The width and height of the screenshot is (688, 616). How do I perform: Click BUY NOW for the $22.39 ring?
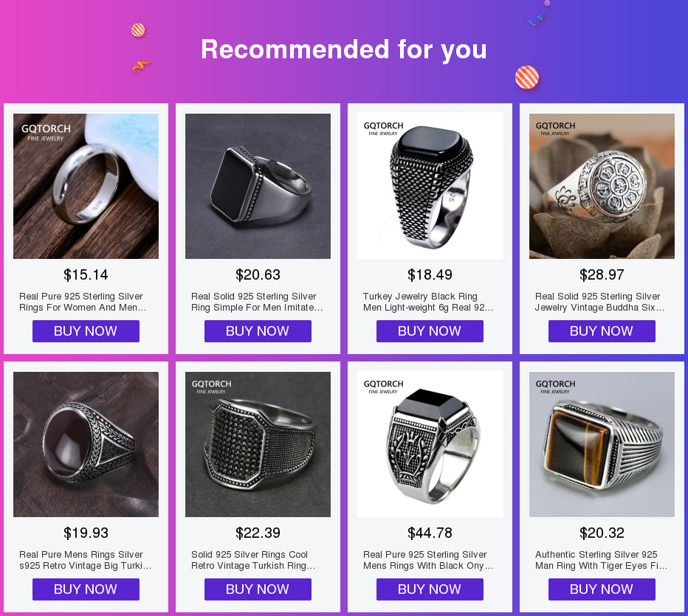[x=258, y=589]
